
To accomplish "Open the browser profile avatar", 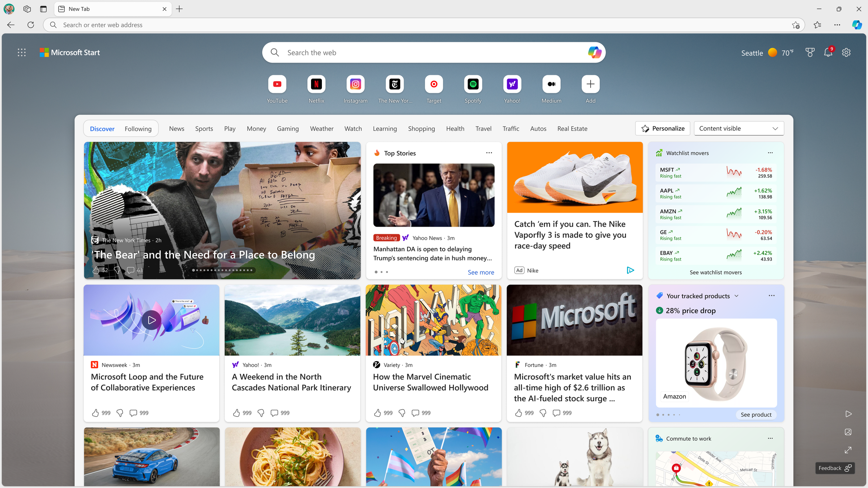I will pyautogui.click(x=9, y=9).
